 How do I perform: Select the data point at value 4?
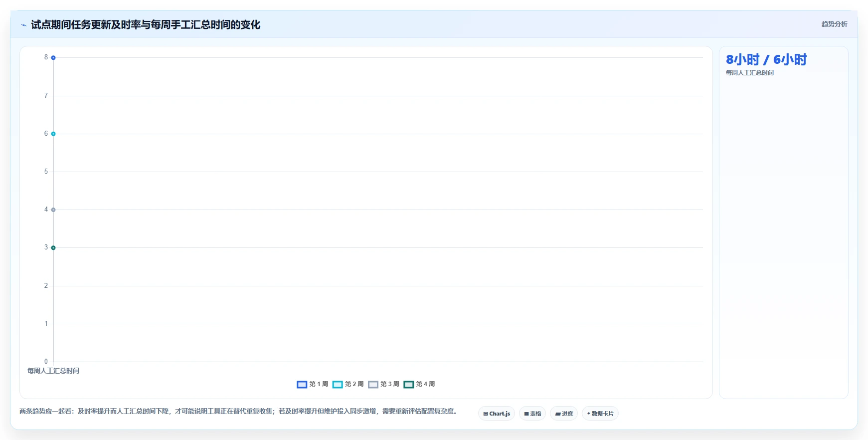tap(53, 210)
